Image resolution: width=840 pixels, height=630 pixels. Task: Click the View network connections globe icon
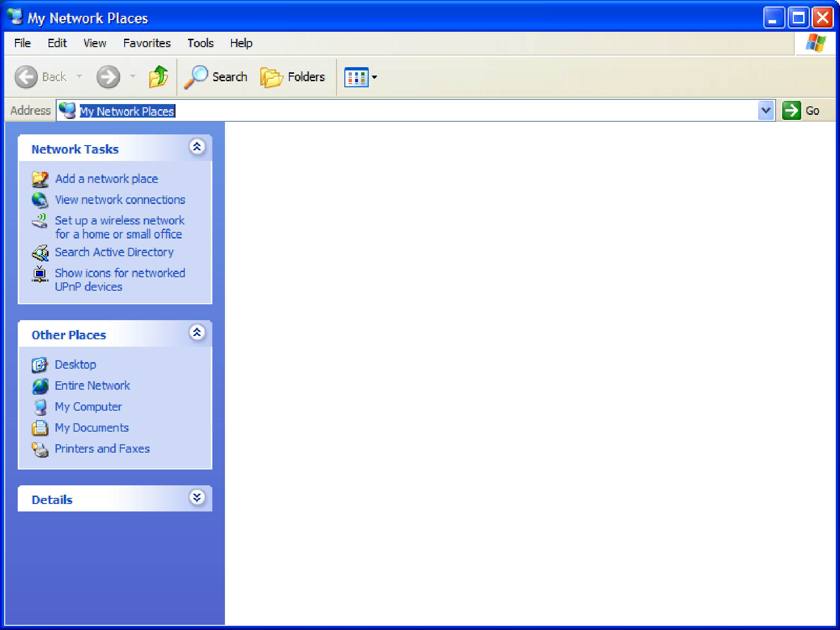pos(40,200)
